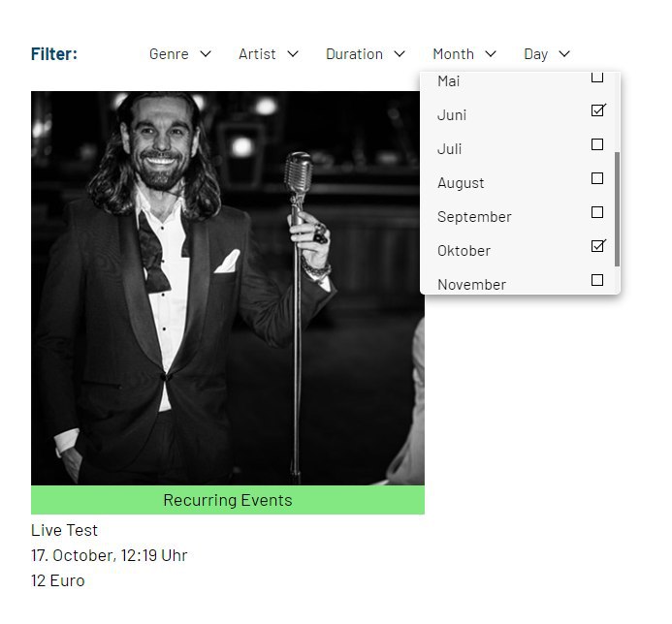Check the November checkbox
Screen dimensions: 672x624
pyautogui.click(x=597, y=280)
